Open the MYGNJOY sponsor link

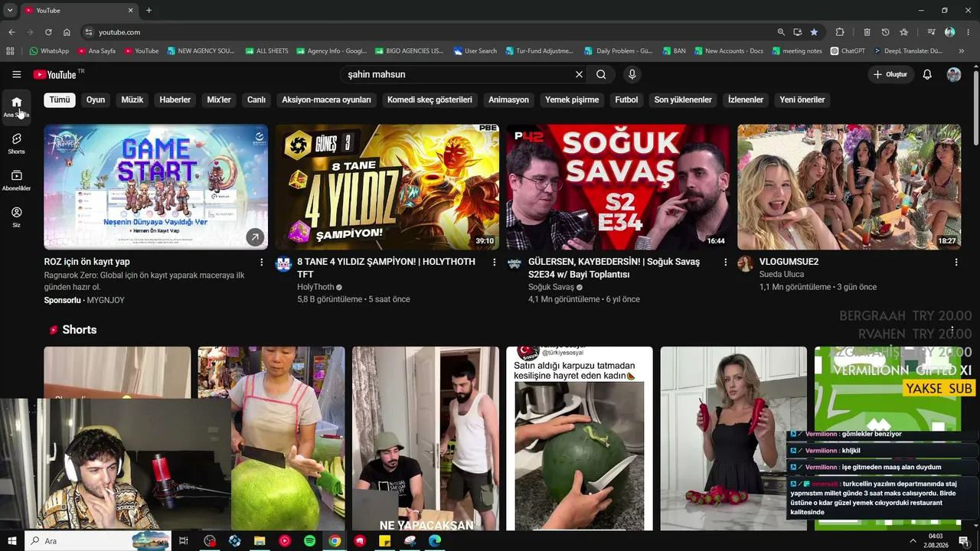[x=106, y=300]
